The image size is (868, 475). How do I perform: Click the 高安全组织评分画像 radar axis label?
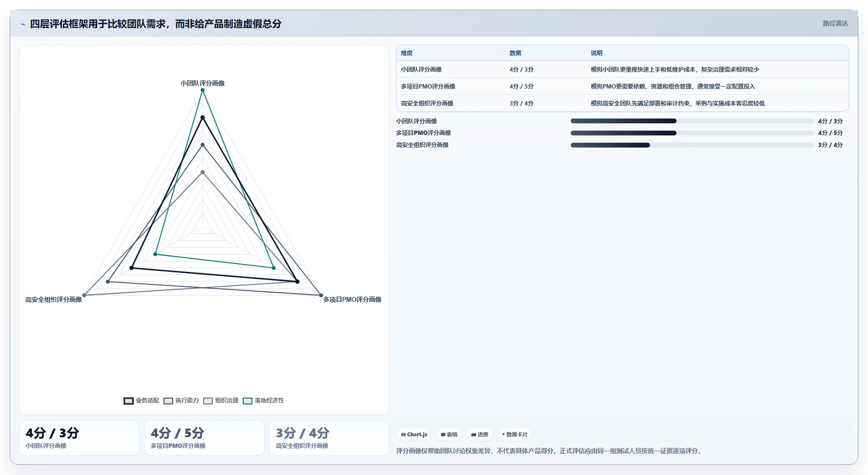tap(54, 300)
